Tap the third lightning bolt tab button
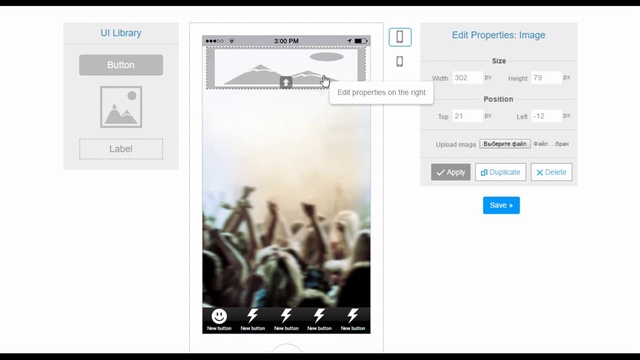Viewport: 640px width, 360px height. tap(286, 320)
